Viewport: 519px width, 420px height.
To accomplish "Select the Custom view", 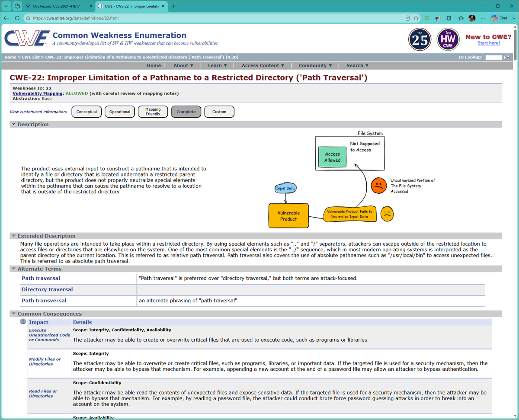I will point(219,112).
